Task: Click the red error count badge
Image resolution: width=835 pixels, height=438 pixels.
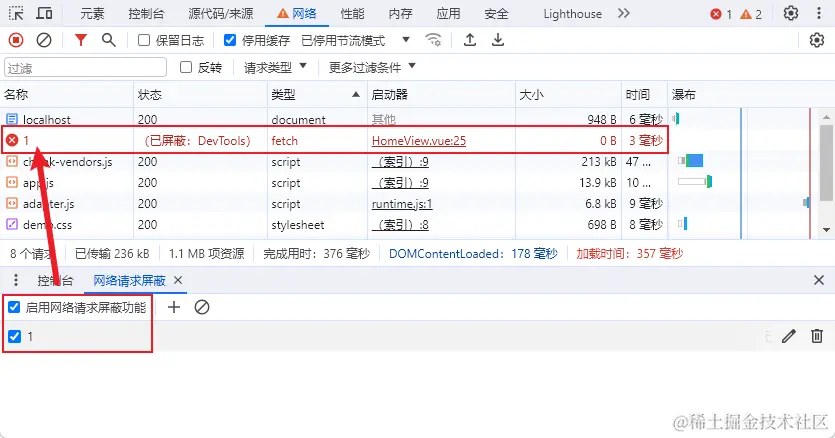Action: 721,14
